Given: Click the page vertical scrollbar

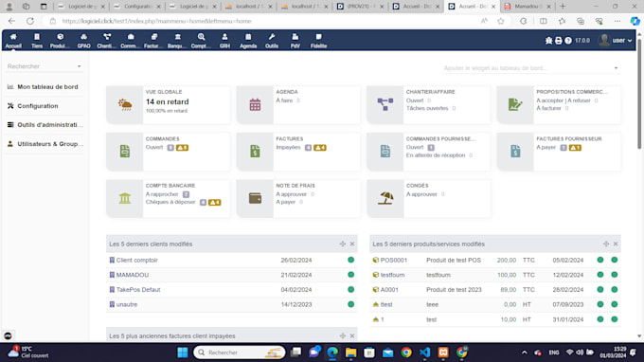Looking at the screenshot, I should point(639,99).
